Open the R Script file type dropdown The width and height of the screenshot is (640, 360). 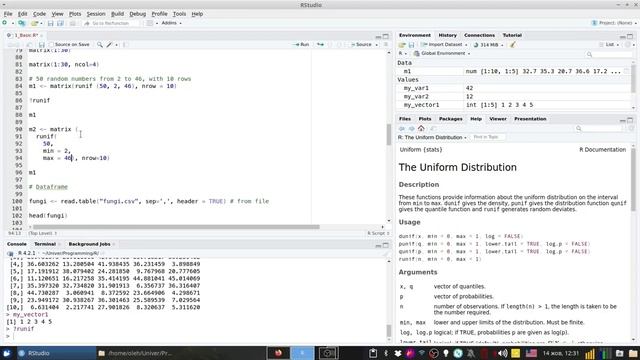pos(378,233)
